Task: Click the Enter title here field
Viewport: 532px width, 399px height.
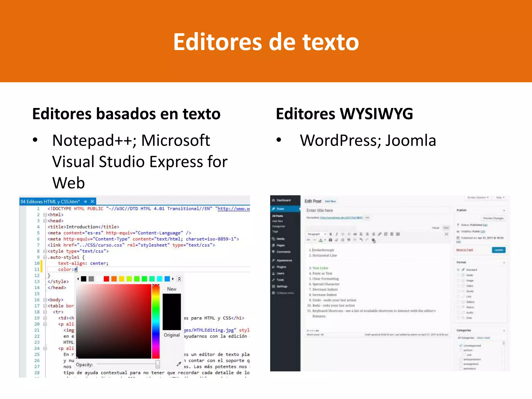Action: click(x=377, y=210)
